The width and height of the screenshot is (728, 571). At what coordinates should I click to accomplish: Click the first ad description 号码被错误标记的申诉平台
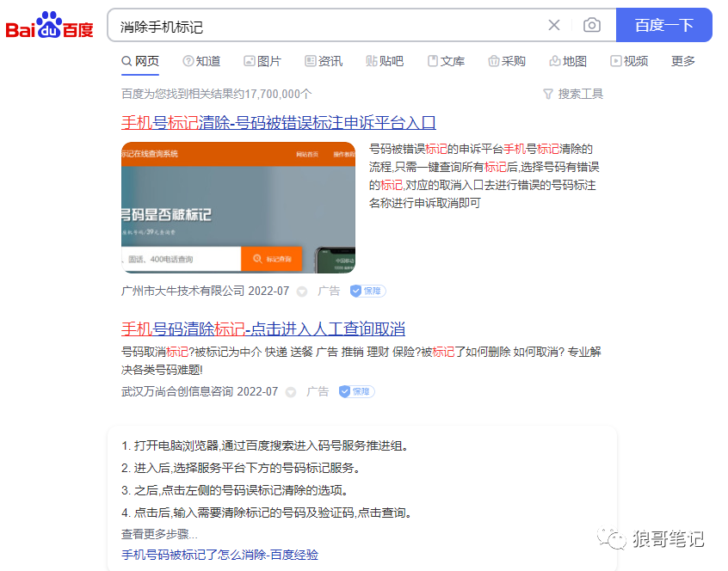(484, 175)
